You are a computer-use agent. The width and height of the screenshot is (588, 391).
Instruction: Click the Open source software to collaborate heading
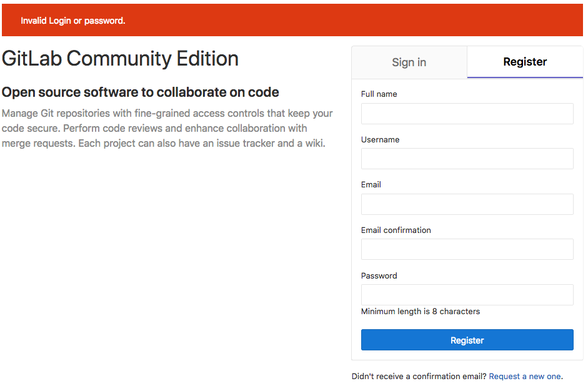[140, 92]
